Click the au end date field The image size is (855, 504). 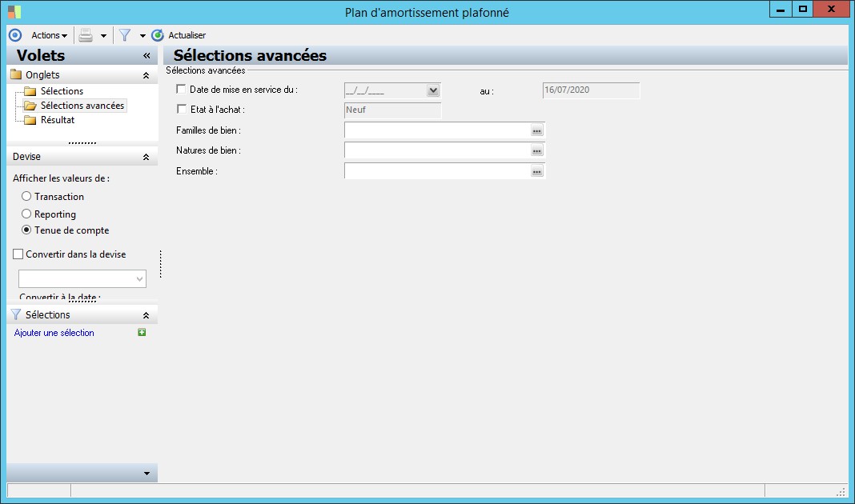(591, 90)
